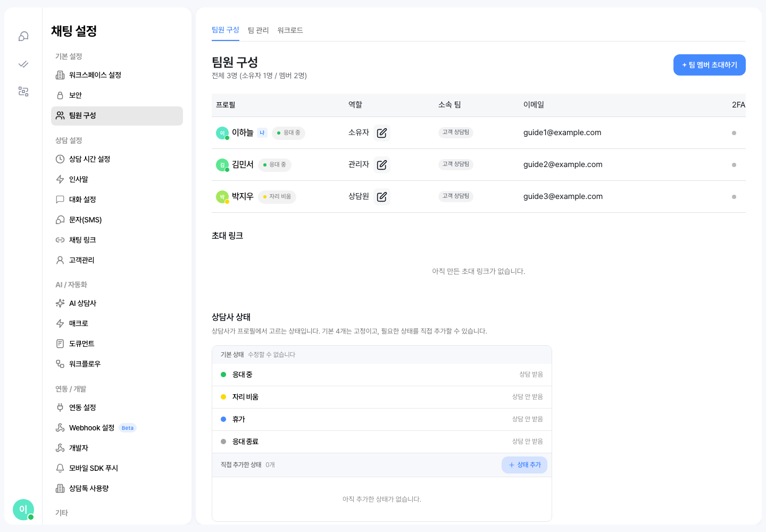Open 워크스페이스 설정 in the sidebar
766x532 pixels.
pyautogui.click(x=117, y=75)
